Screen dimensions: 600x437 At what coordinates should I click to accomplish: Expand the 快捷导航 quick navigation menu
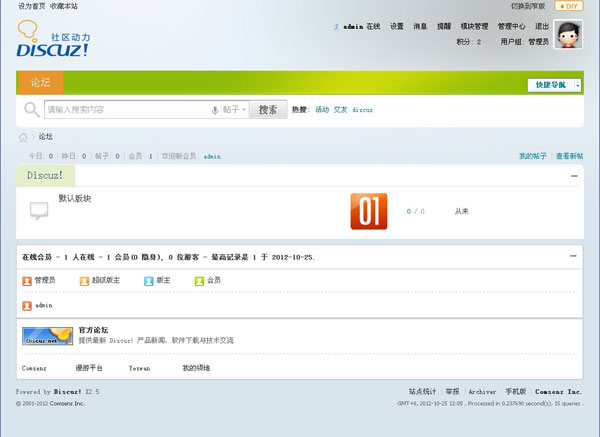pos(553,85)
